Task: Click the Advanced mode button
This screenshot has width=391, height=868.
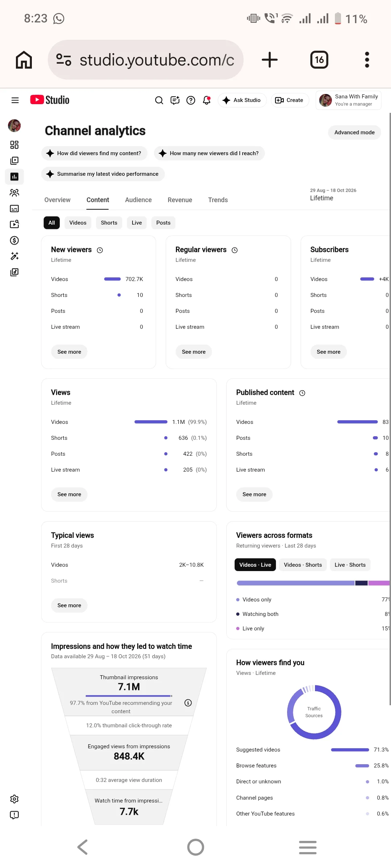Action: (x=354, y=132)
